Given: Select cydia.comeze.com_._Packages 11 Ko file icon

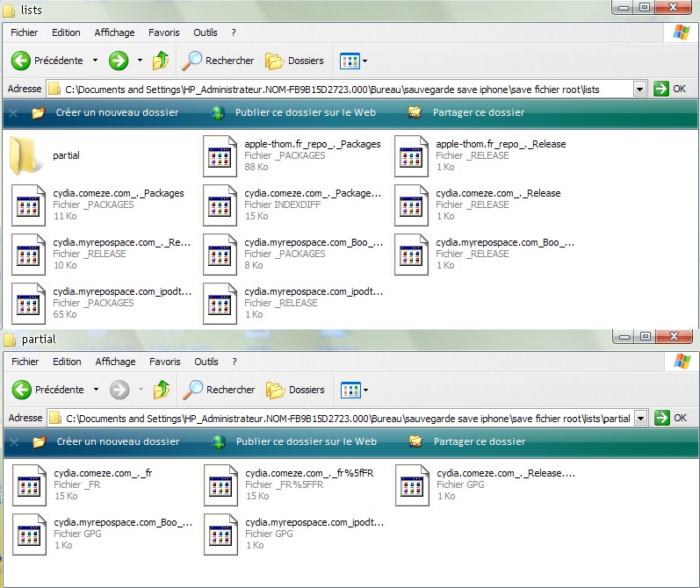Looking at the screenshot, I should (x=28, y=204).
